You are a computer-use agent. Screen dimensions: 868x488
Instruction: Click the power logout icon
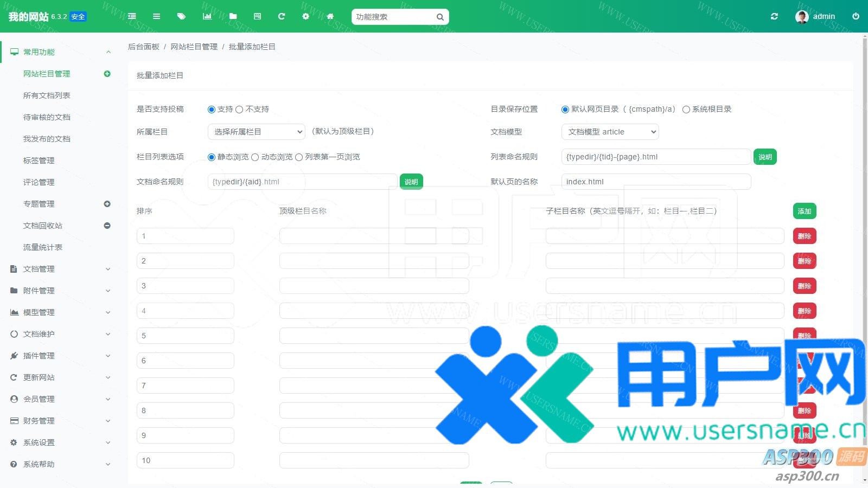[856, 16]
